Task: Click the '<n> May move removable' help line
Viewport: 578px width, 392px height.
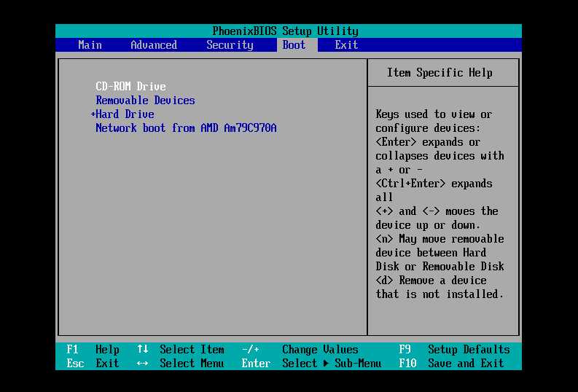Action: 440,239
